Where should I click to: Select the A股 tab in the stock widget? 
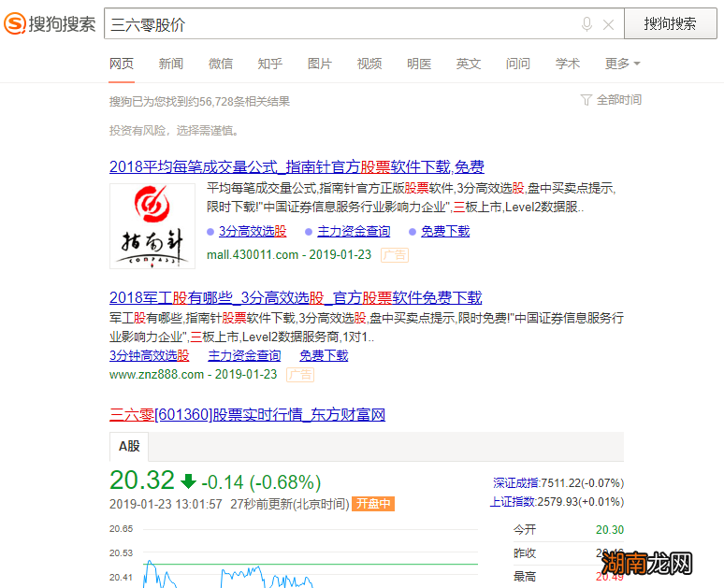pyautogui.click(x=129, y=446)
